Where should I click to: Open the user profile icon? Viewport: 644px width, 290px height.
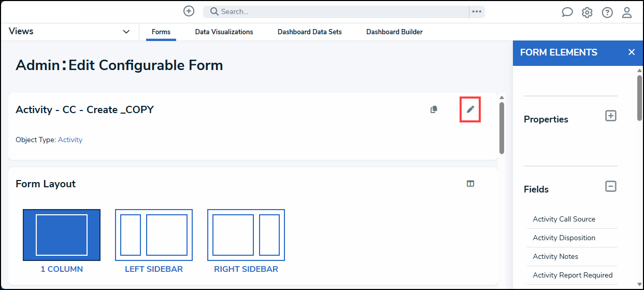(627, 12)
